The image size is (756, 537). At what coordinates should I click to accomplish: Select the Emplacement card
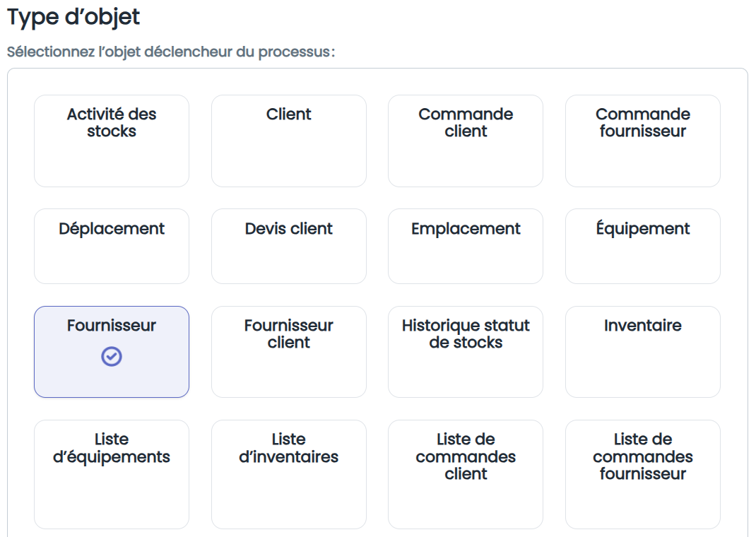click(x=466, y=247)
